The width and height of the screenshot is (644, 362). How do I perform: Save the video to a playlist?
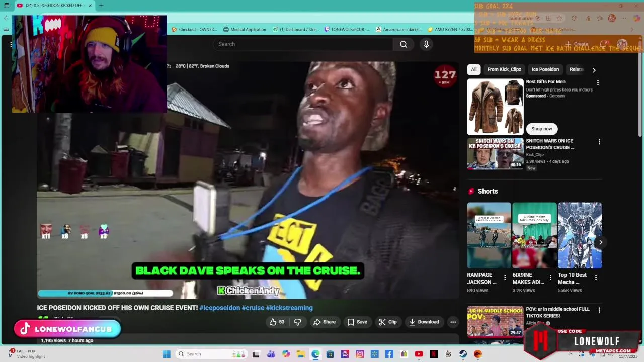tap(357, 322)
